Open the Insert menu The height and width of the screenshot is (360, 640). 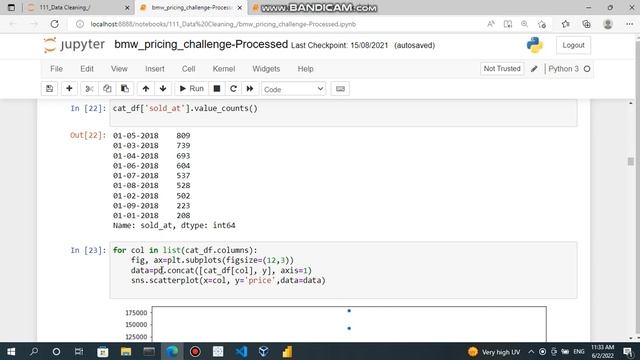pyautogui.click(x=155, y=69)
